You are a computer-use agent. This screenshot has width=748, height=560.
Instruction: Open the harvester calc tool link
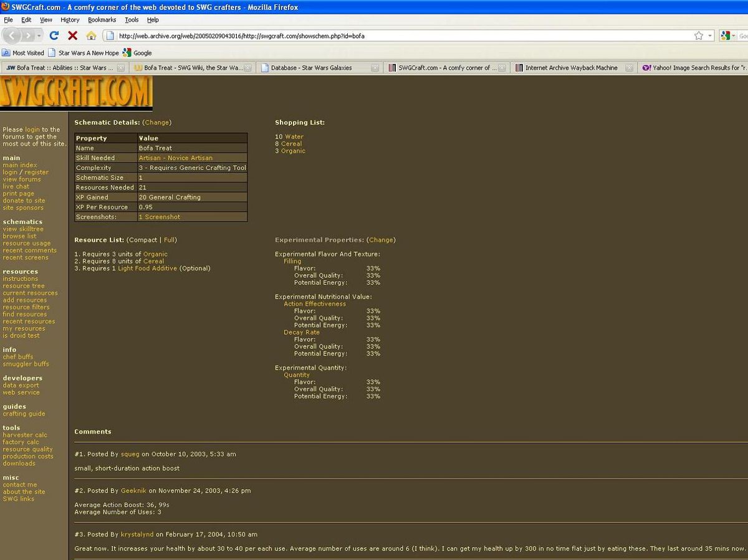tap(25, 435)
